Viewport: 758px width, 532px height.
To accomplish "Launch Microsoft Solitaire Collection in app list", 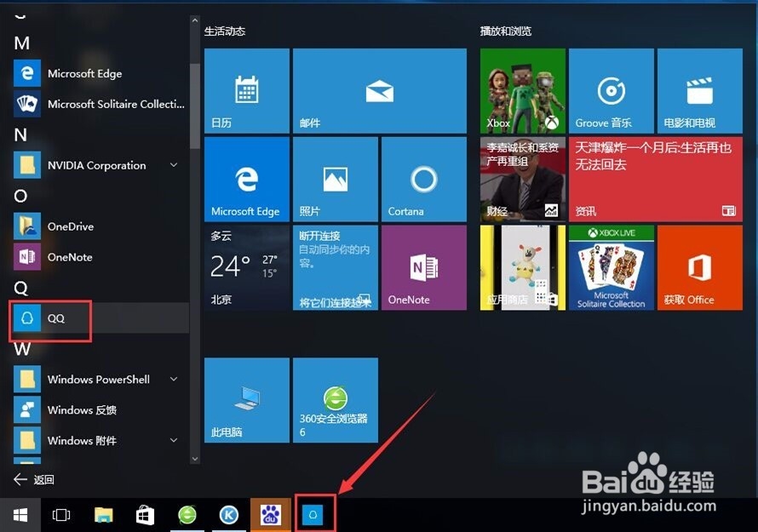I will (x=99, y=104).
